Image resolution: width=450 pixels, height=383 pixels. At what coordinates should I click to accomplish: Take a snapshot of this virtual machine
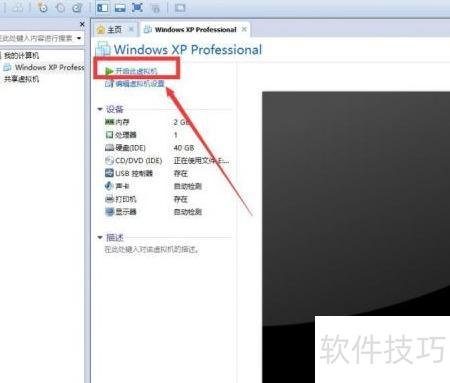43,7
